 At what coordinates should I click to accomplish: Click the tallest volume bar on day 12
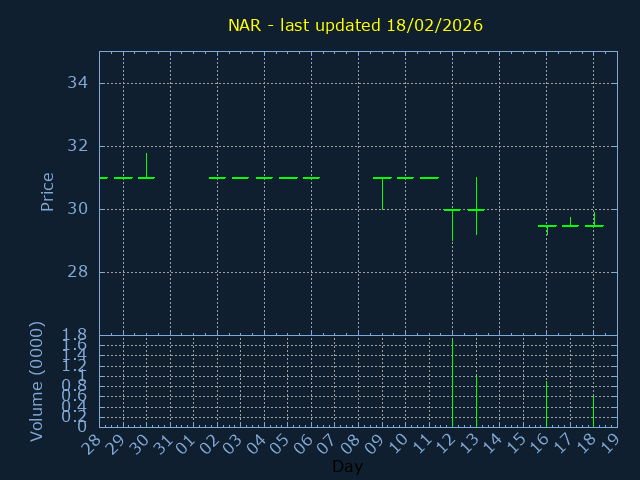pos(452,385)
